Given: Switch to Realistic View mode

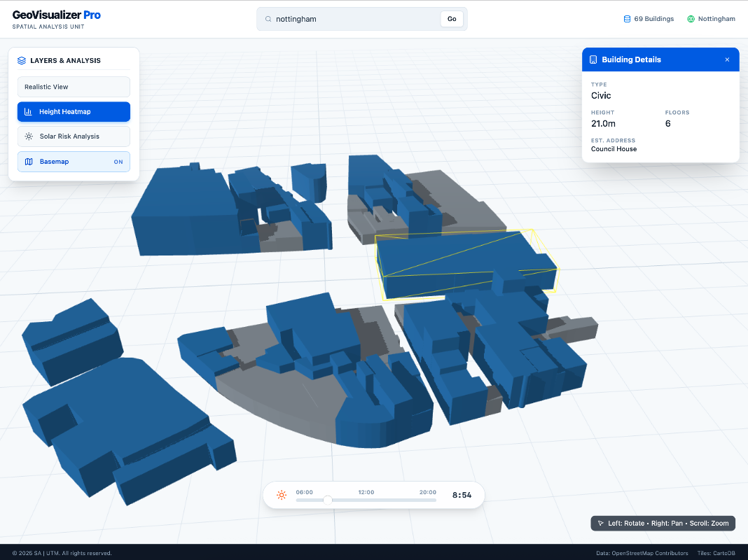Looking at the screenshot, I should click(x=74, y=87).
